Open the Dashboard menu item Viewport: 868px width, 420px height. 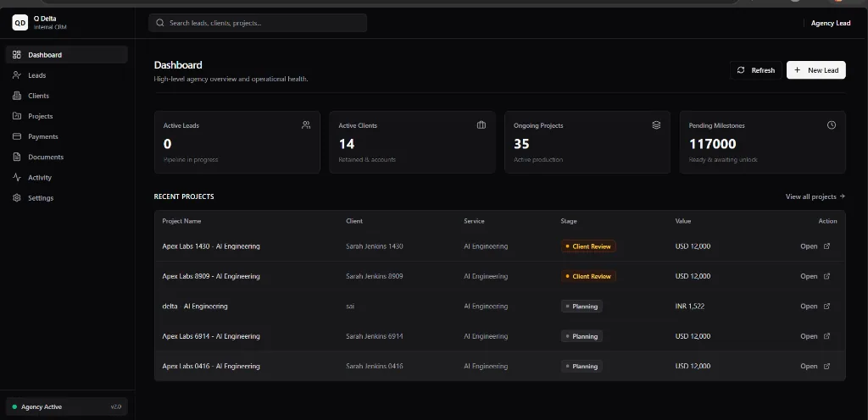[x=66, y=55]
